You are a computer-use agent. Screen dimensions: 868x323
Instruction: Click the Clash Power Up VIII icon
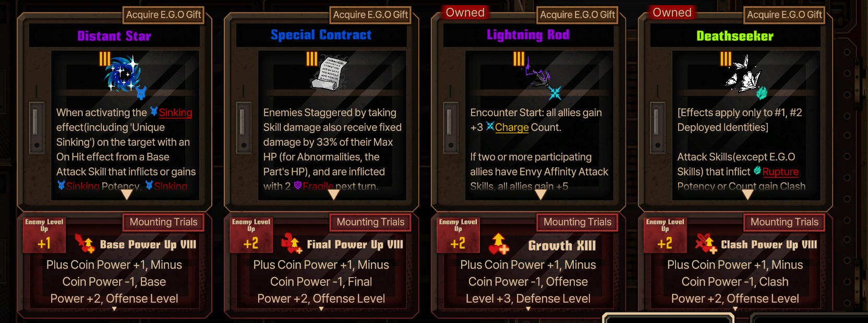(x=705, y=243)
